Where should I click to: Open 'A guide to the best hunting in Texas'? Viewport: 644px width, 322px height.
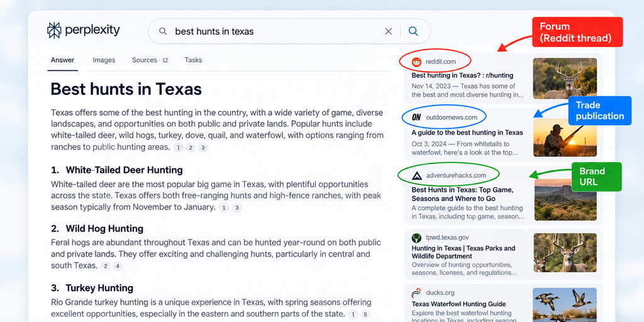point(467,132)
